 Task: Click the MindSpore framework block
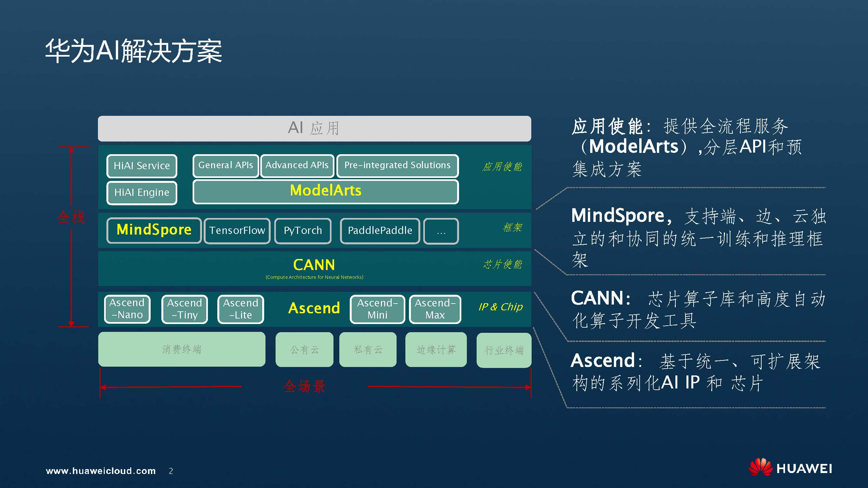154,230
